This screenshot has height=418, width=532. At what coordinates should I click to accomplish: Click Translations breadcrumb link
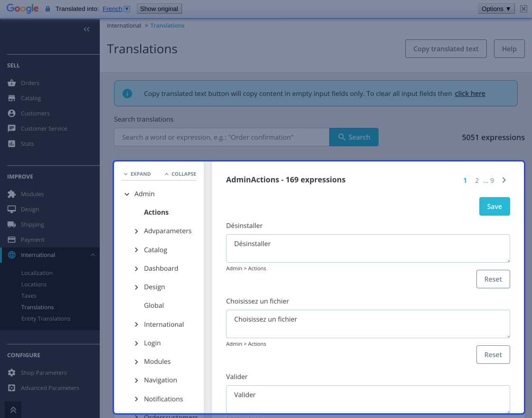click(x=167, y=26)
